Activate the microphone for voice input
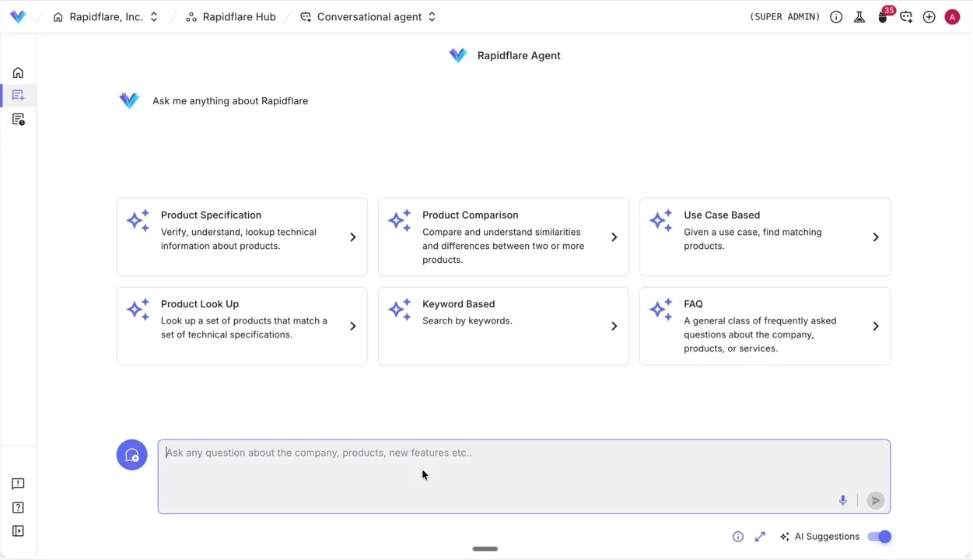 pos(842,500)
